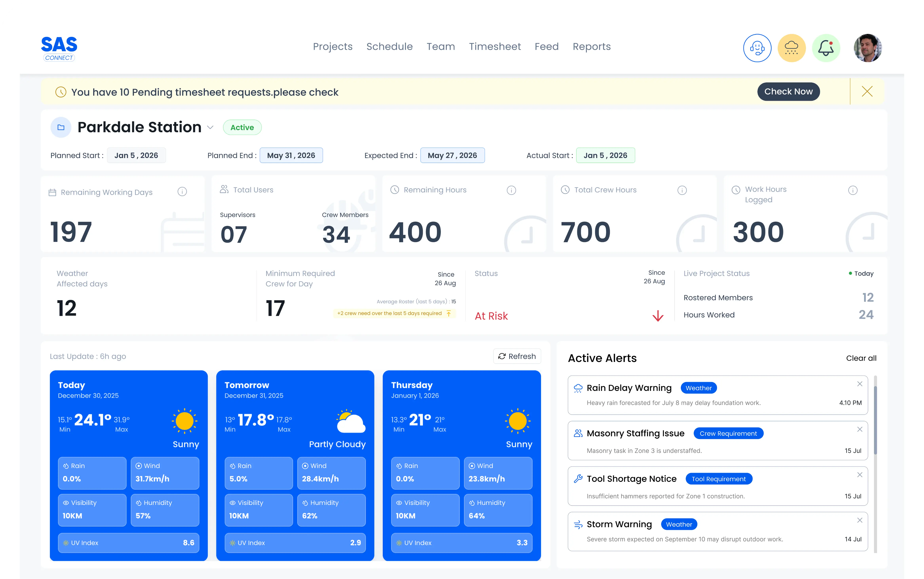Click the Refresh icon above the weather forecast
This screenshot has width=924, height=579.
coord(501,356)
